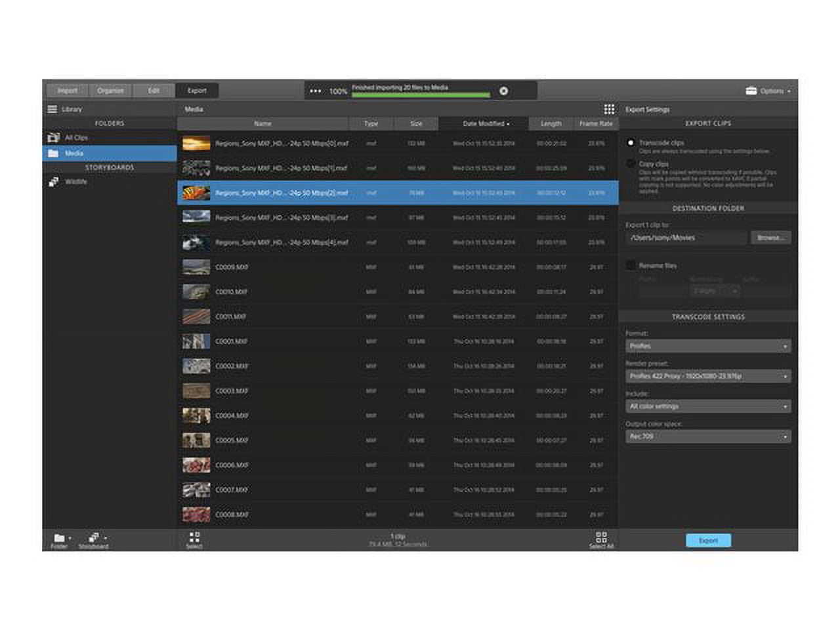This screenshot has width=840, height=630.
Task: Click the import progress bar
Action: (x=421, y=95)
